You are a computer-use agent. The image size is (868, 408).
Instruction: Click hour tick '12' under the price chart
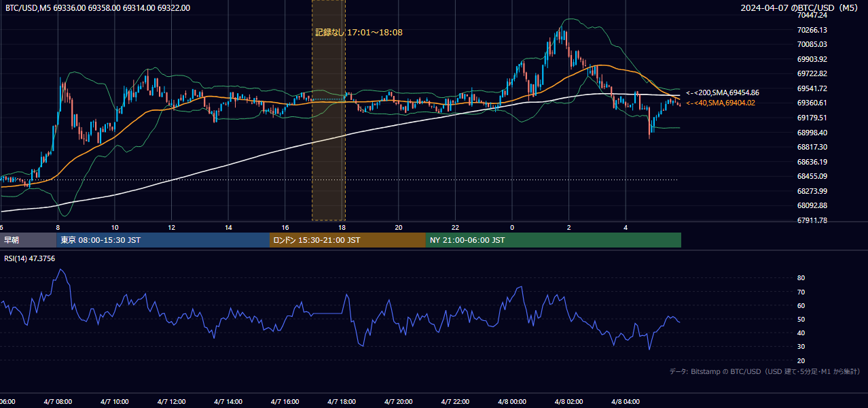click(171, 227)
